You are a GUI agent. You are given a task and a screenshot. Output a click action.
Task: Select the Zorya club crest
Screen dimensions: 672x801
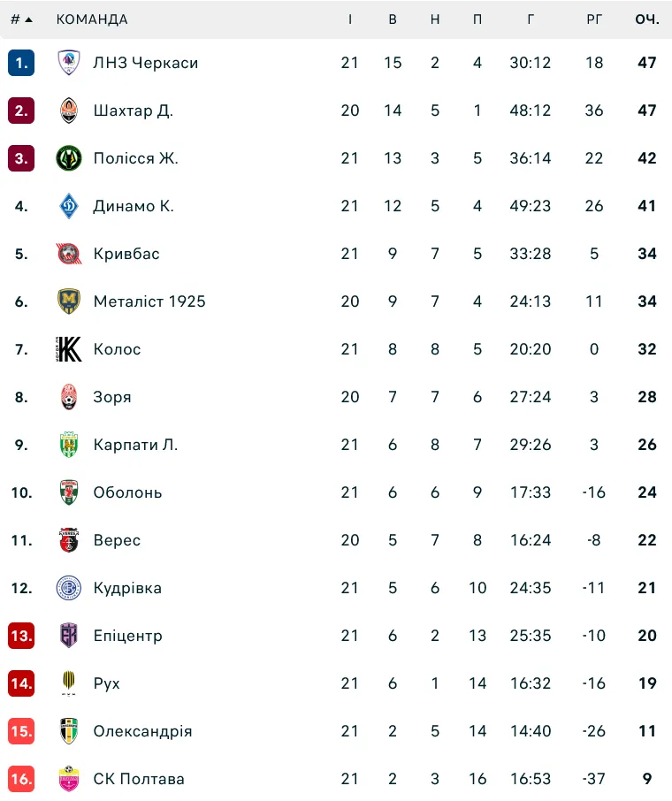[x=68, y=397]
